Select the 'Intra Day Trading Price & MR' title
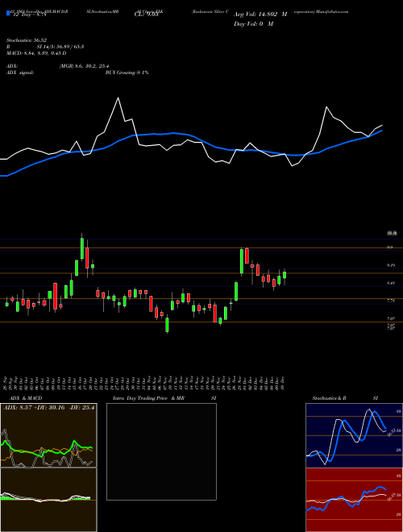 click(148, 398)
